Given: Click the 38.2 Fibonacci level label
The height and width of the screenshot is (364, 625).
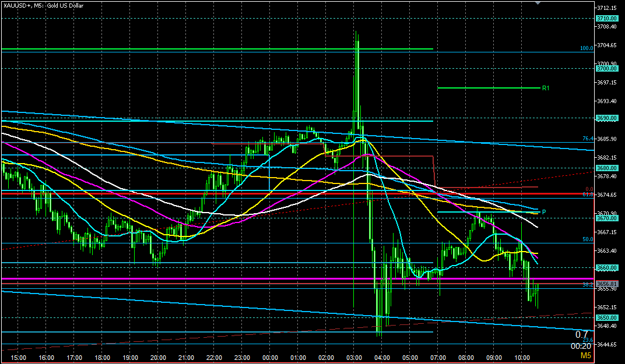Looking at the screenshot, I should coord(588,285).
